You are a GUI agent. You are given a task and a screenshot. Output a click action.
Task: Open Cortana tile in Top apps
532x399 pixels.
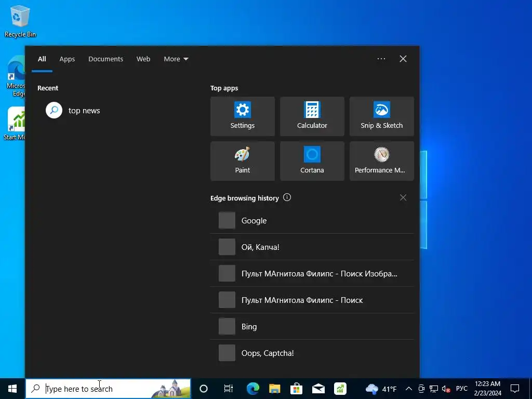pos(312,161)
